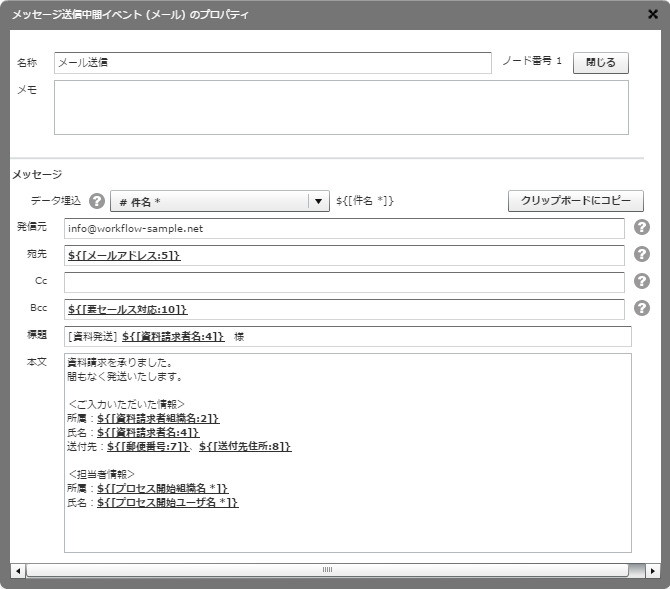Click the help icon for Cc field

tap(641, 281)
